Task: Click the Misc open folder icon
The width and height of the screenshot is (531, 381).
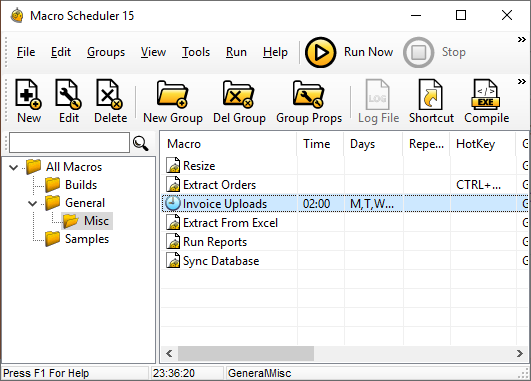Action: click(71, 220)
